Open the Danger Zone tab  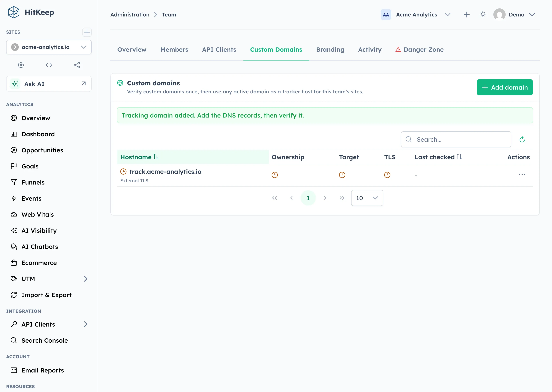tap(419, 50)
